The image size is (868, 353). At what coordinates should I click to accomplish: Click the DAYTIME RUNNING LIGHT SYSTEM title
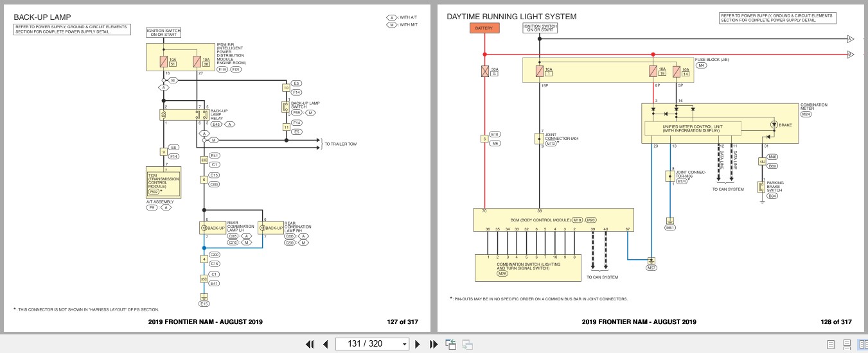(x=511, y=17)
